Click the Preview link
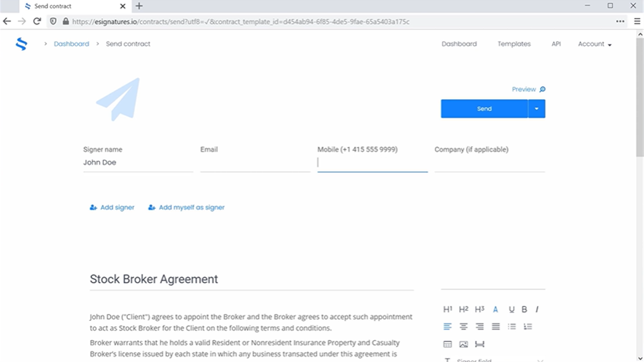644x362 pixels. (524, 89)
